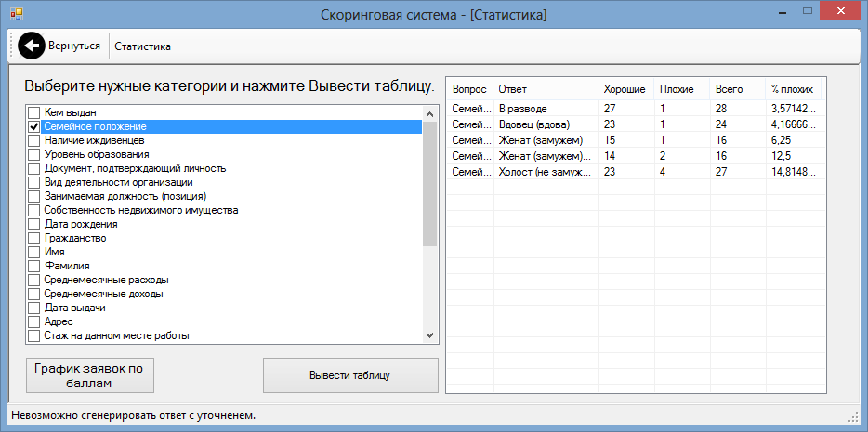Click the Всего value 28 cell

(738, 109)
